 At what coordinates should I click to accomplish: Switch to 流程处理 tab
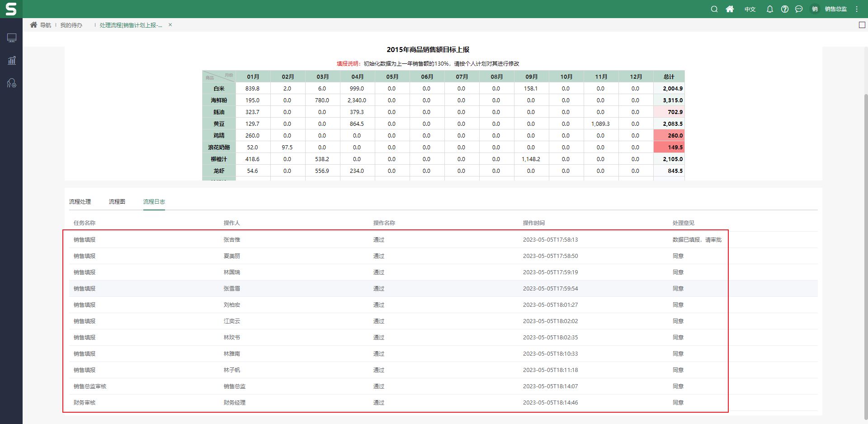coord(80,202)
